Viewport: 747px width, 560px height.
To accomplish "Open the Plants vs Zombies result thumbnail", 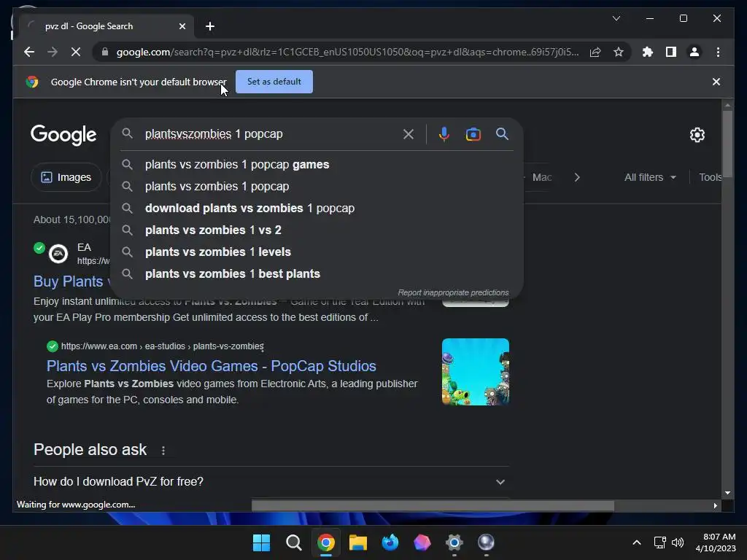I will [476, 372].
